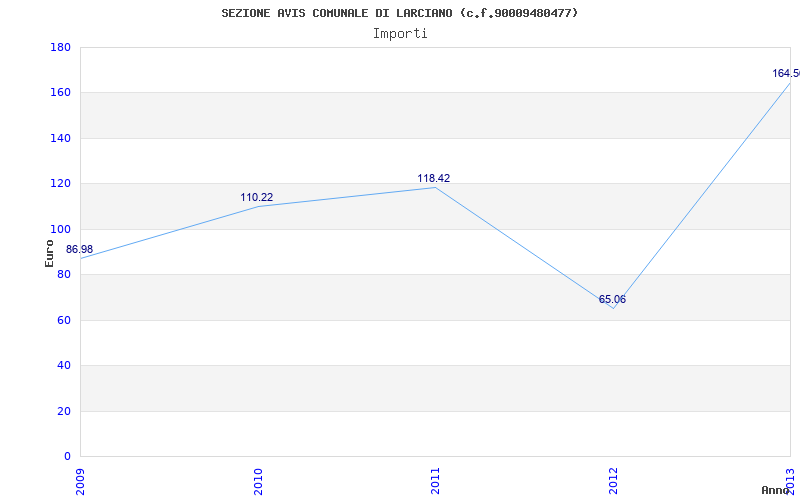Click the 40 y-axis tick label

coord(64,366)
